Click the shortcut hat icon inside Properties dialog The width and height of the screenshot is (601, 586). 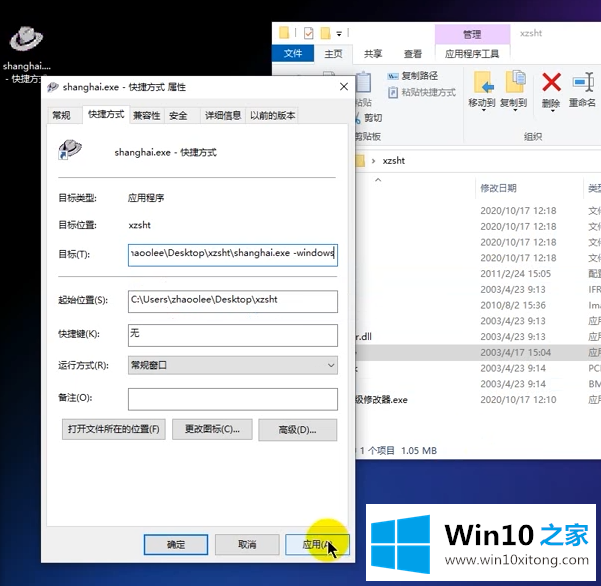click(x=69, y=149)
